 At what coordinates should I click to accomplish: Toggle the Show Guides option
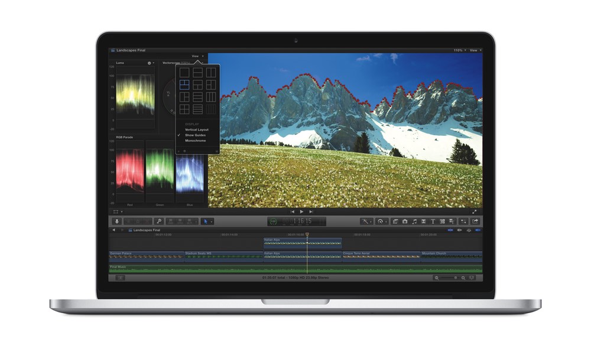tap(195, 135)
